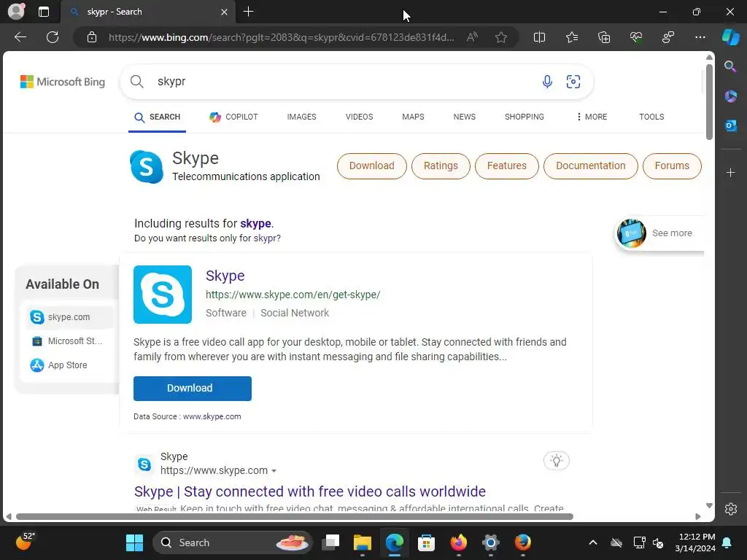This screenshot has height=560, width=747.
Task: Search using voice microphone
Action: 547,82
